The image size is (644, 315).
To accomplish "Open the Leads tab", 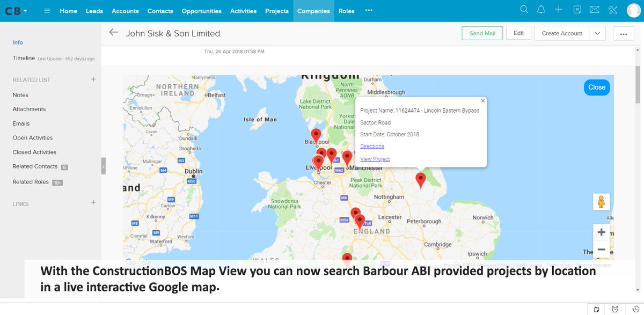I will tap(94, 11).
